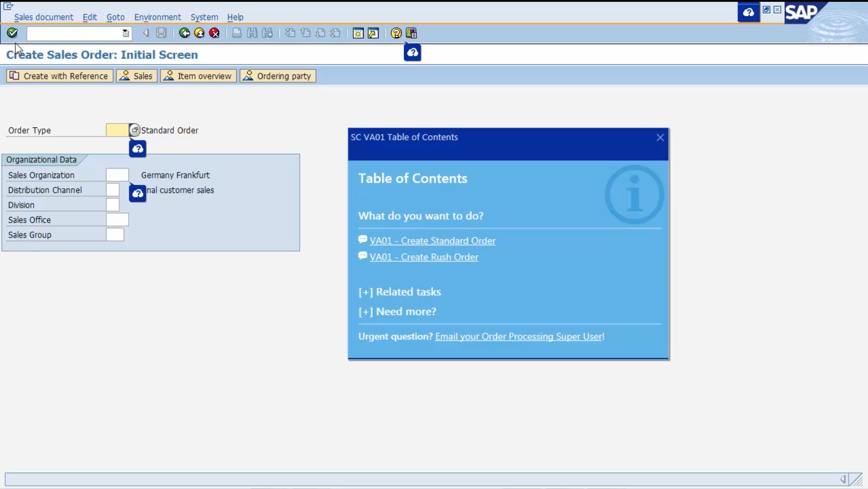Open the VA01 - Create Rush Order link

click(423, 257)
